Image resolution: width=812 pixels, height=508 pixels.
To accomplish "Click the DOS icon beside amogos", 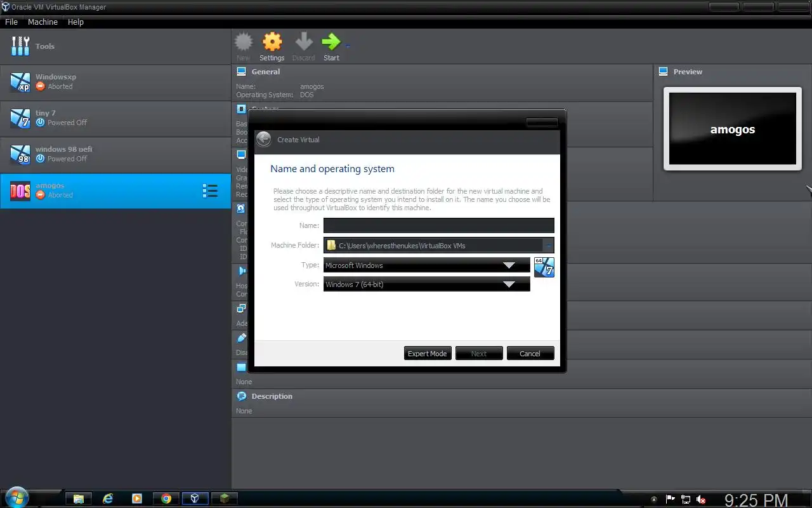I will [20, 190].
